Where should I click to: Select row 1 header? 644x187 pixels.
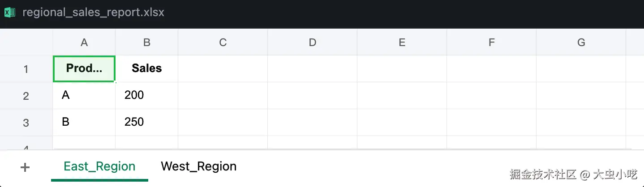point(26,69)
